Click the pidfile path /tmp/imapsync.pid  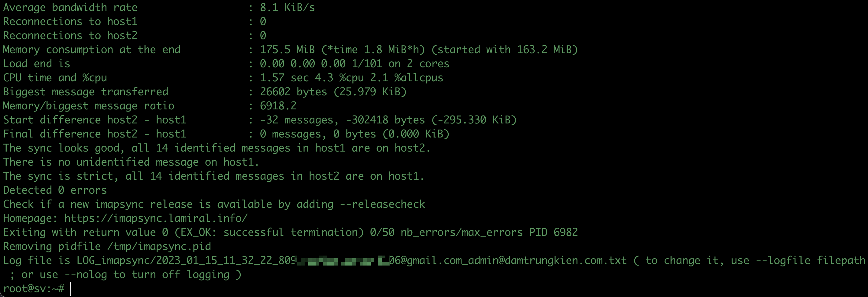coord(159,247)
